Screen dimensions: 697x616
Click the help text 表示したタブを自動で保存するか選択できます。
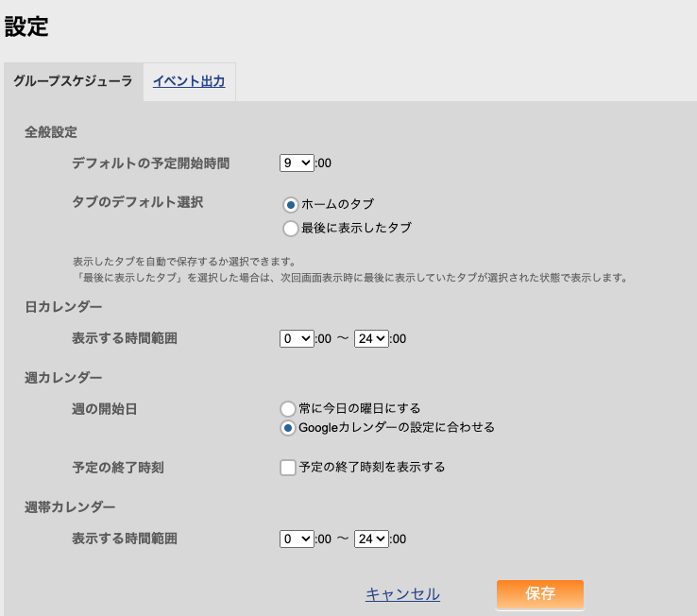[x=184, y=261]
